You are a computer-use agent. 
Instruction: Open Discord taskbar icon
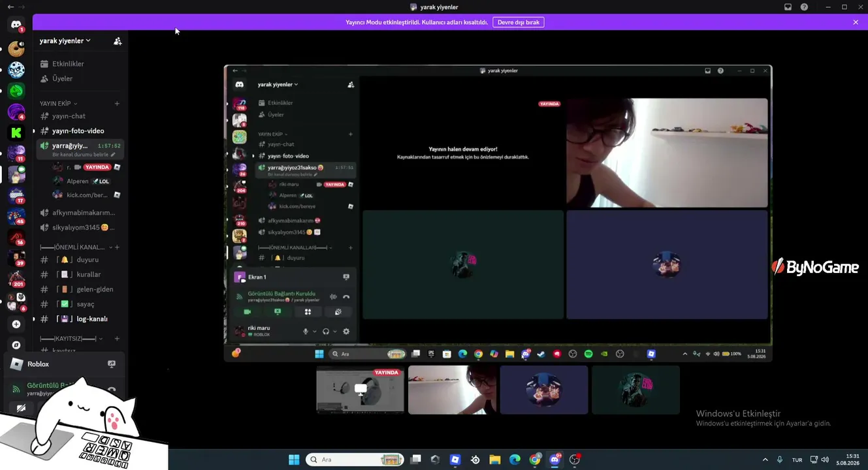coord(555,460)
